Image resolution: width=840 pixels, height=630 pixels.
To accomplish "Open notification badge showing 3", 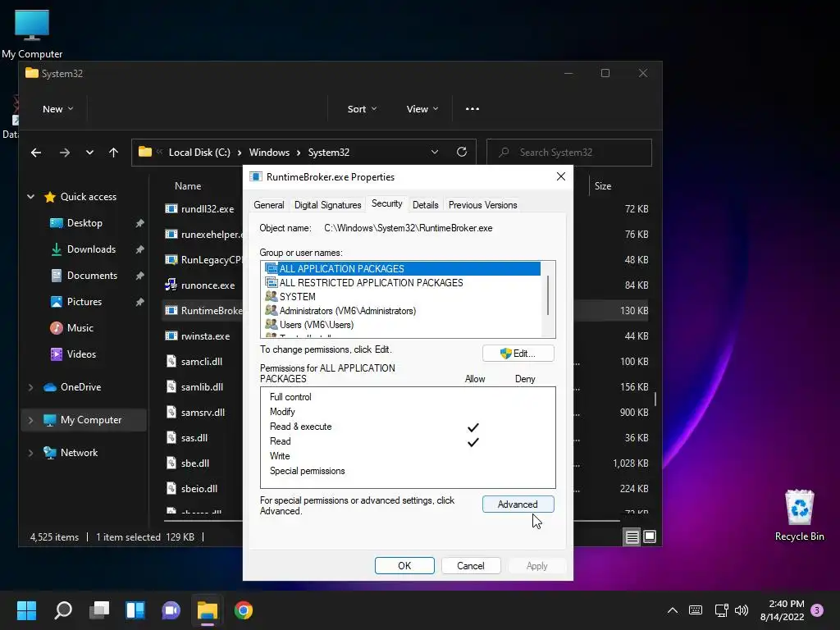I will (x=817, y=610).
